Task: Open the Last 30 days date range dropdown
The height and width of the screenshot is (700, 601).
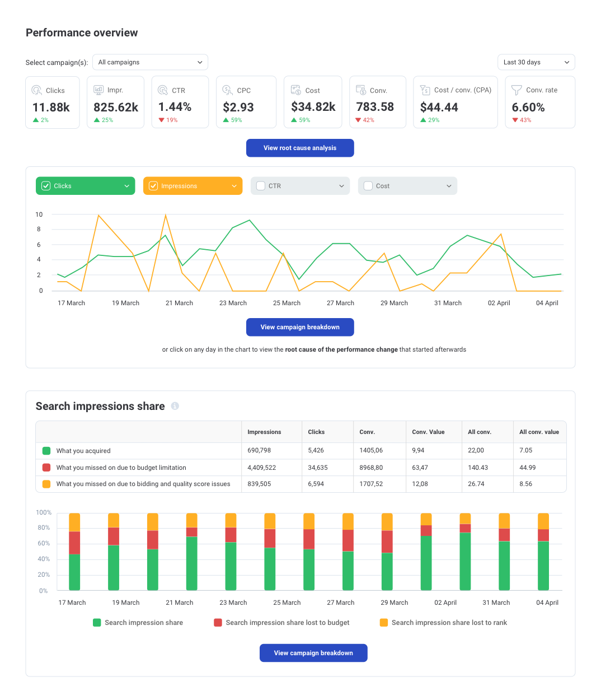Action: pos(536,62)
